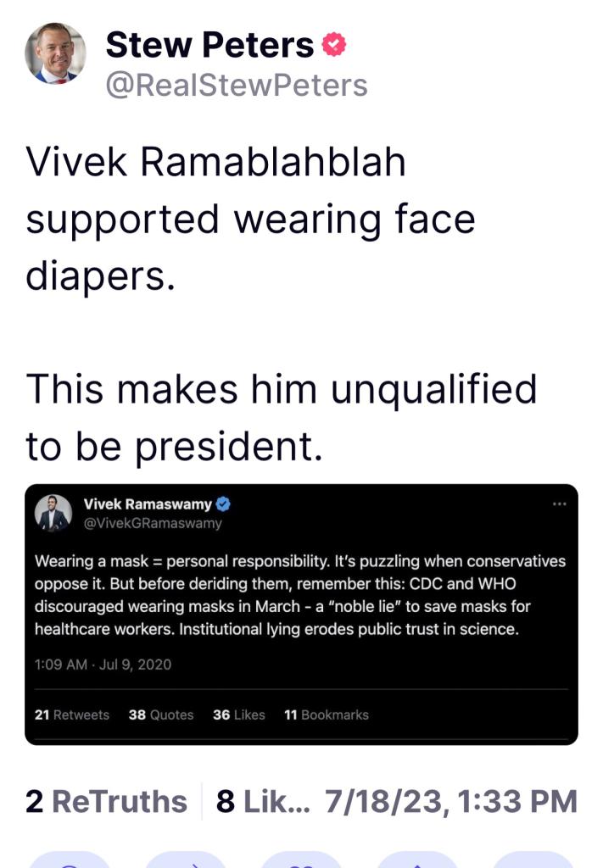The height and width of the screenshot is (868, 603).
Task: Open the Stew Peters display name
Action: pos(209,46)
